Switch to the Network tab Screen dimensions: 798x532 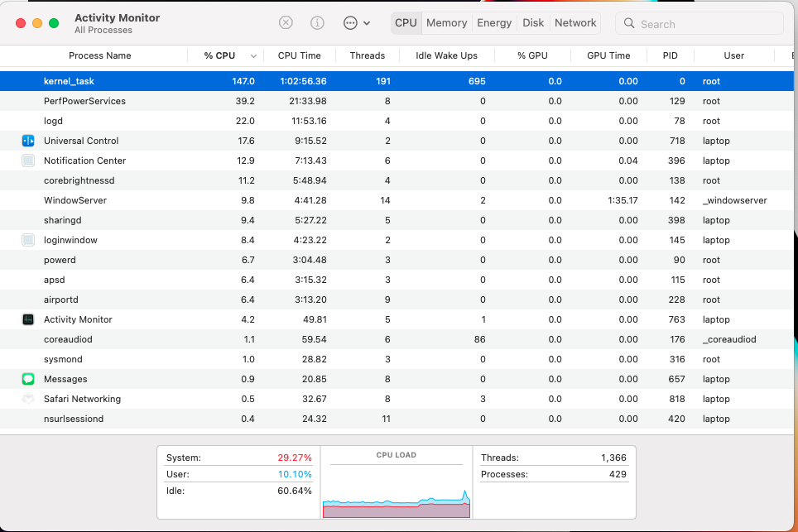(x=575, y=23)
